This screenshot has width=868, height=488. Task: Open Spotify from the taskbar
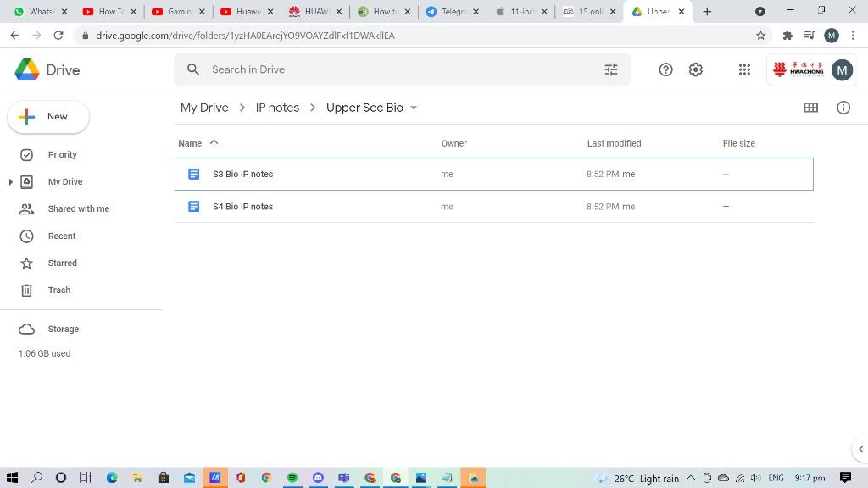pos(292,478)
